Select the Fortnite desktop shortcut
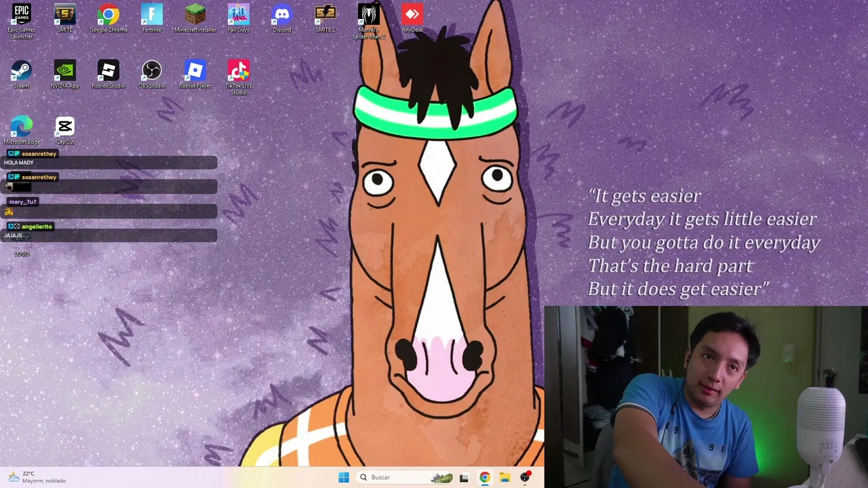The image size is (868, 488). [x=152, y=19]
